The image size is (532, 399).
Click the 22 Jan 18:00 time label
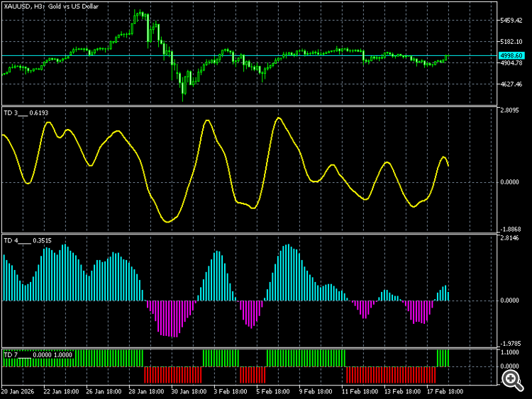[61, 391]
